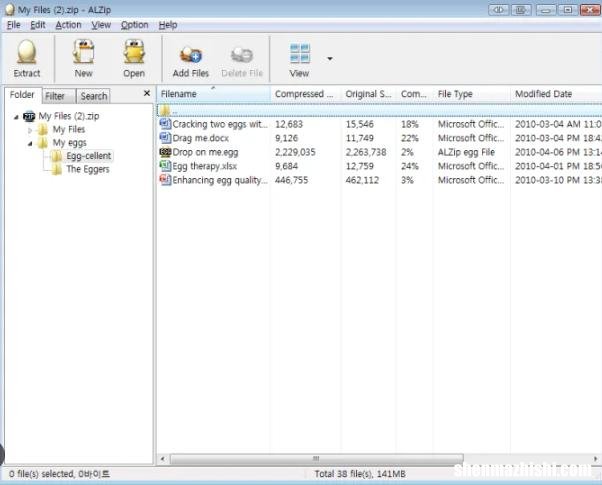Click the ALZip egg File type cell
This screenshot has width=602, height=485.
tap(466, 152)
